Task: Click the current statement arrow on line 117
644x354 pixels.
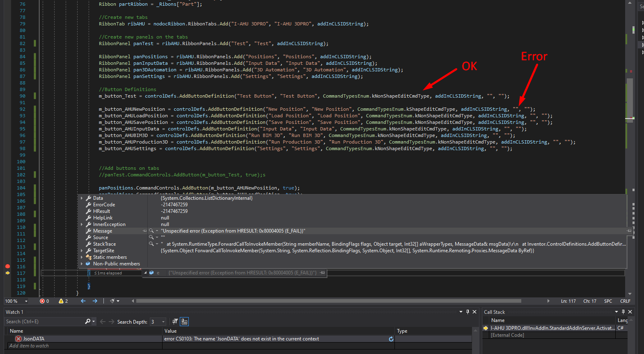Action: point(7,273)
